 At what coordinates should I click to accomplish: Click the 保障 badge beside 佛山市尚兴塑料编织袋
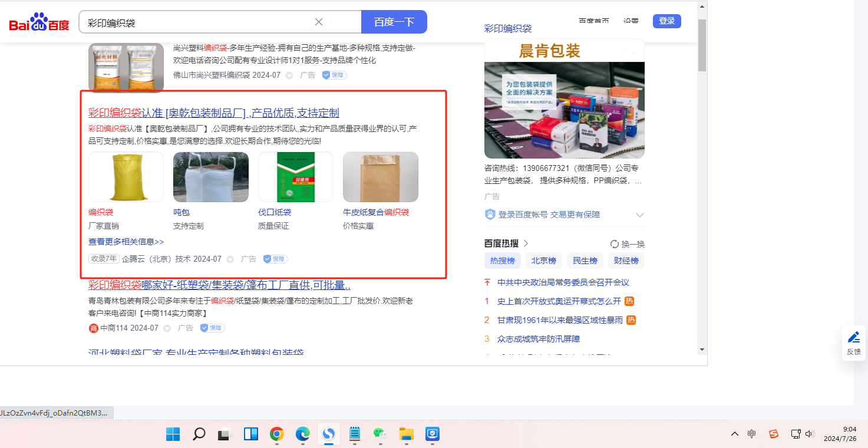click(334, 75)
